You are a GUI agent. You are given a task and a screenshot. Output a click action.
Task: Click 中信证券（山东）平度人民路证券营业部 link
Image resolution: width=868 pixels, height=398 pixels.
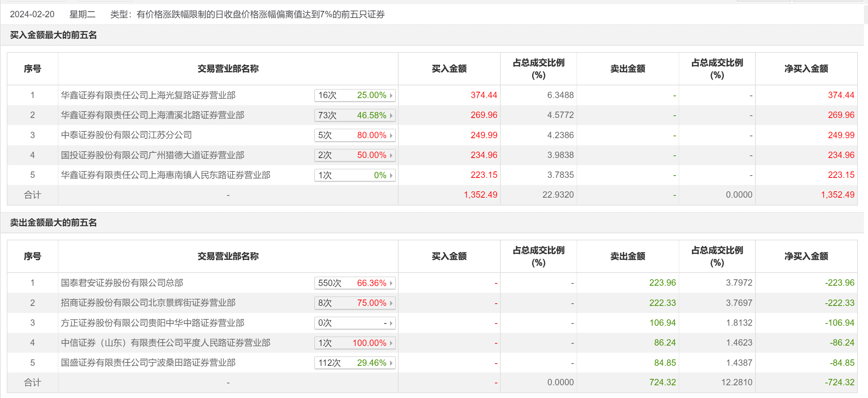click(x=165, y=343)
